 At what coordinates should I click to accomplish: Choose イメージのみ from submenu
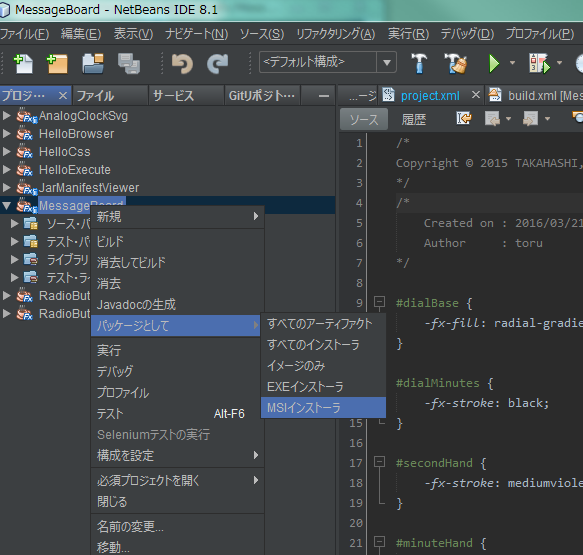(323, 366)
